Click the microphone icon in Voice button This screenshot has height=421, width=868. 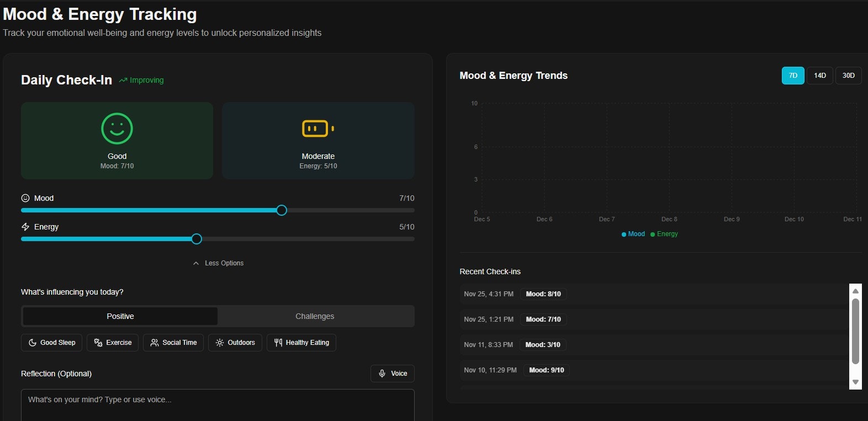pyautogui.click(x=382, y=374)
